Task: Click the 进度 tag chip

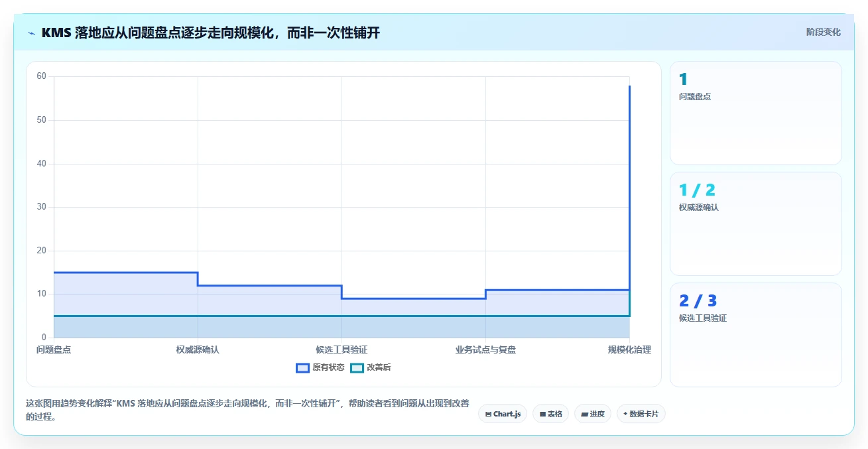Action: tap(592, 414)
